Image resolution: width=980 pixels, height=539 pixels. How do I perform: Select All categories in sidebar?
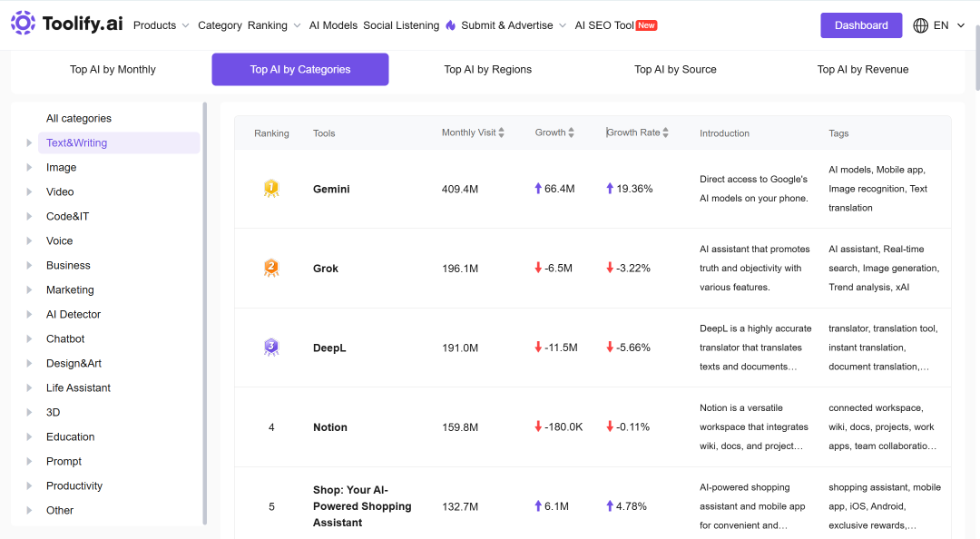[x=79, y=118]
